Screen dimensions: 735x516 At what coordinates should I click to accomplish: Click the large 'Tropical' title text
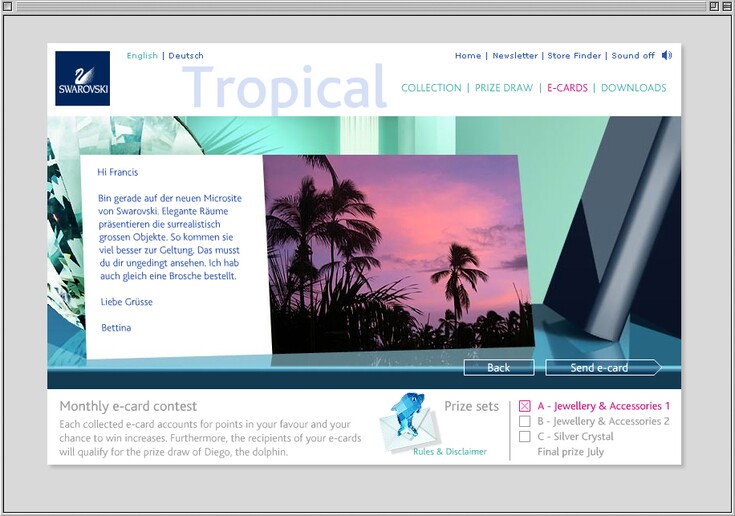tap(285, 88)
